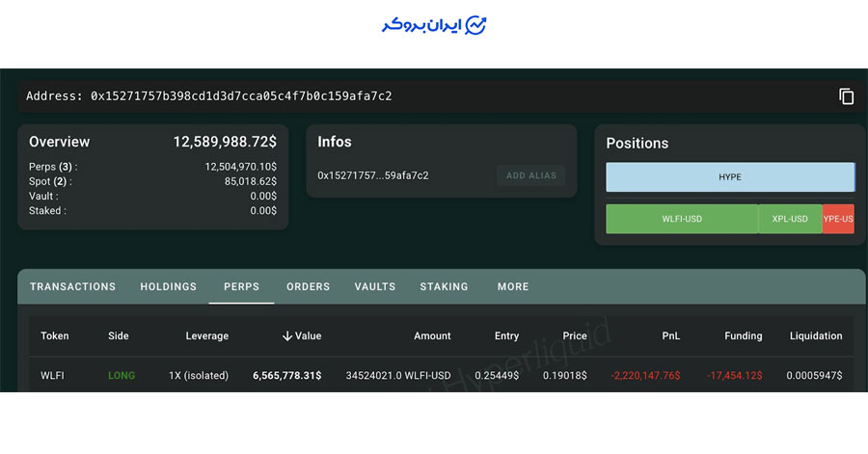View the STAKING tab

(444, 286)
